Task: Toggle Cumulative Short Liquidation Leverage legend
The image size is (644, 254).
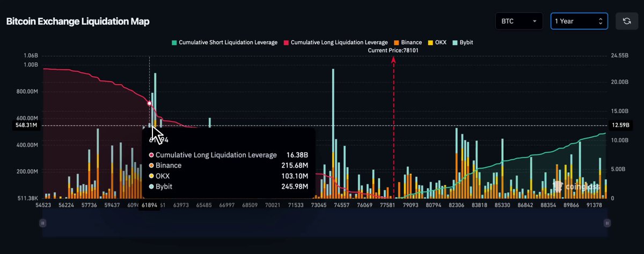Action: 224,42
